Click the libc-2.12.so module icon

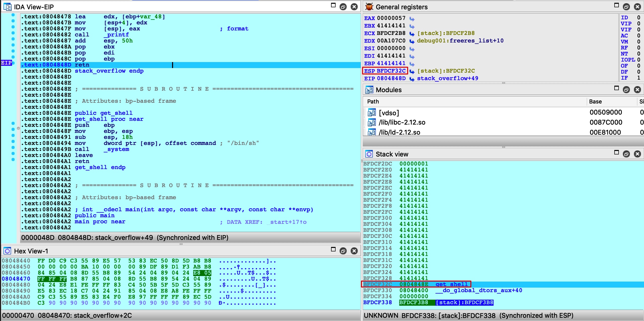tap(372, 122)
